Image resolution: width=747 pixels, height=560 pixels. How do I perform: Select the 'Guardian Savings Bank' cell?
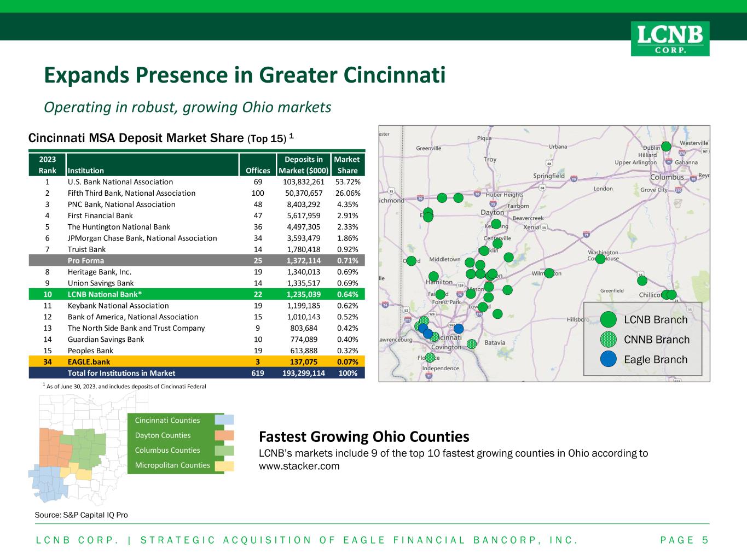coord(106,340)
